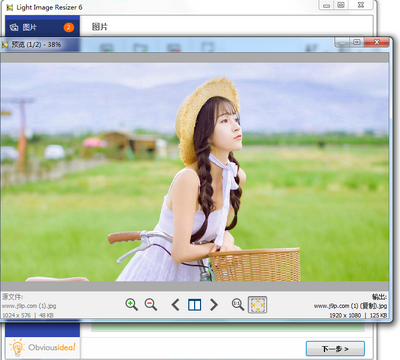Zoom out of the preview image
This screenshot has height=360, width=400.
(151, 304)
